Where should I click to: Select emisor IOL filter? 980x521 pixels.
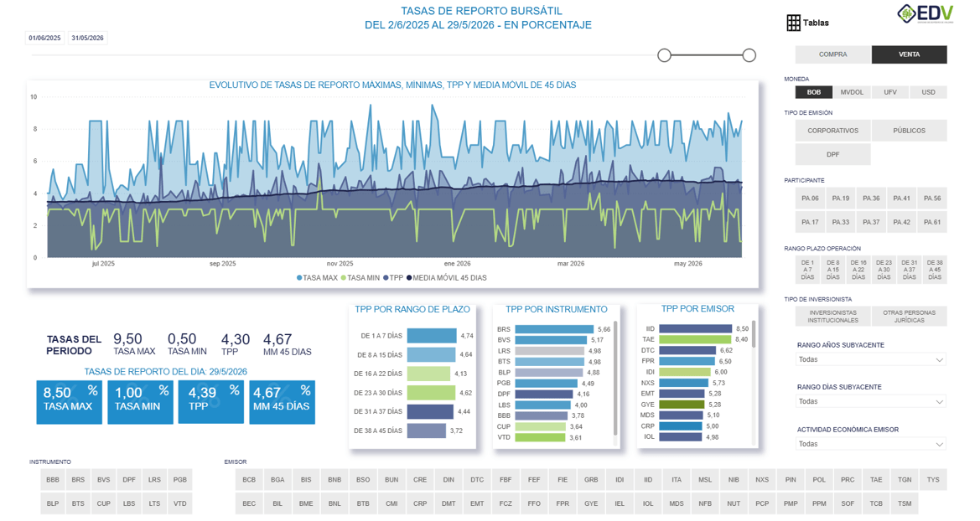click(x=648, y=503)
